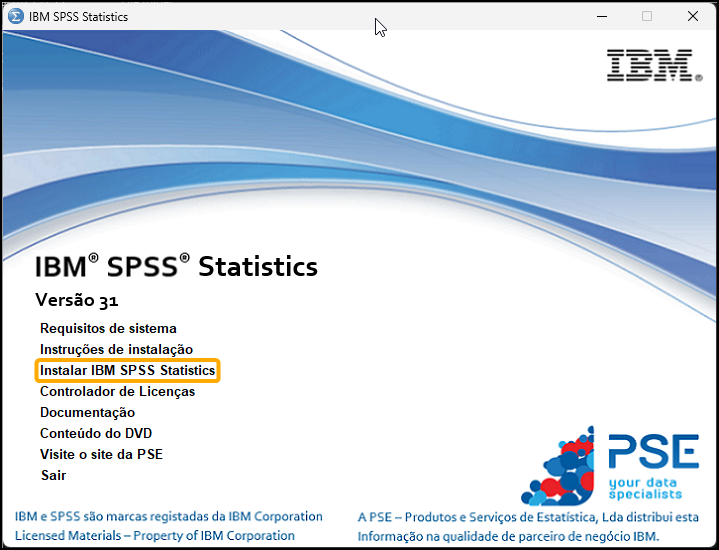
Task: Click 'A PSE – Produtos e Serviços de Estatística' text
Action: pos(477,517)
